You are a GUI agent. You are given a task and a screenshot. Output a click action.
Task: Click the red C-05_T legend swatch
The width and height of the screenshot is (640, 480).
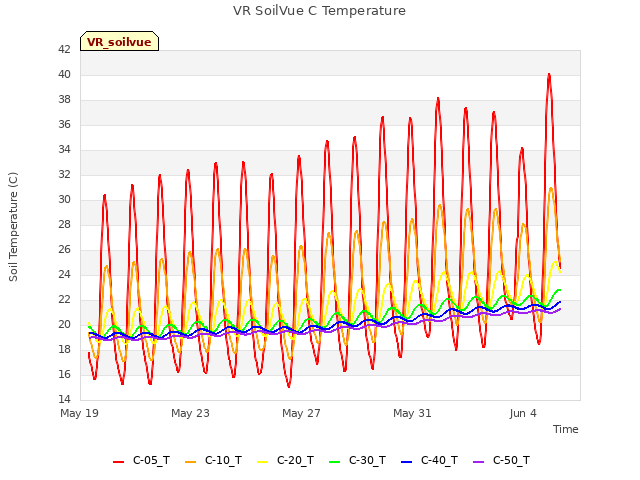118,462
